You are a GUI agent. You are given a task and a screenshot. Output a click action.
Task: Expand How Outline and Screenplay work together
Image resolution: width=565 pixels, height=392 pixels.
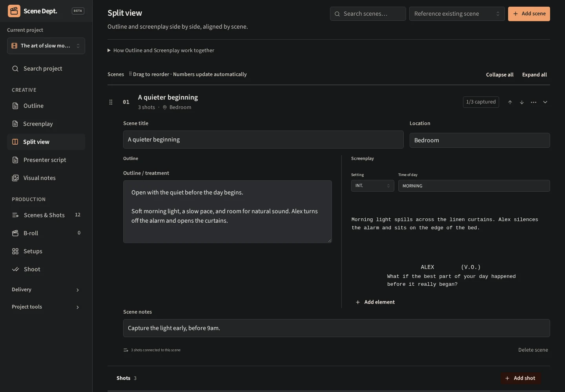click(161, 50)
